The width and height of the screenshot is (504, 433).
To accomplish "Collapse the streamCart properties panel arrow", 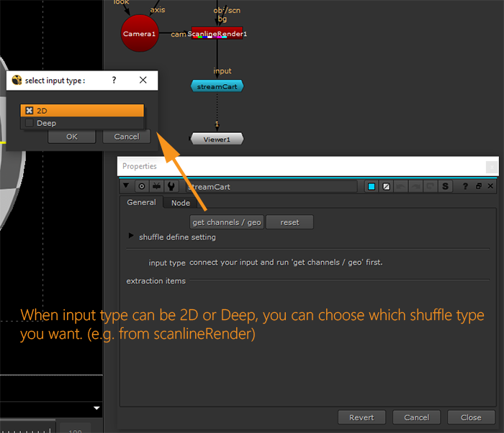I will click(x=127, y=186).
